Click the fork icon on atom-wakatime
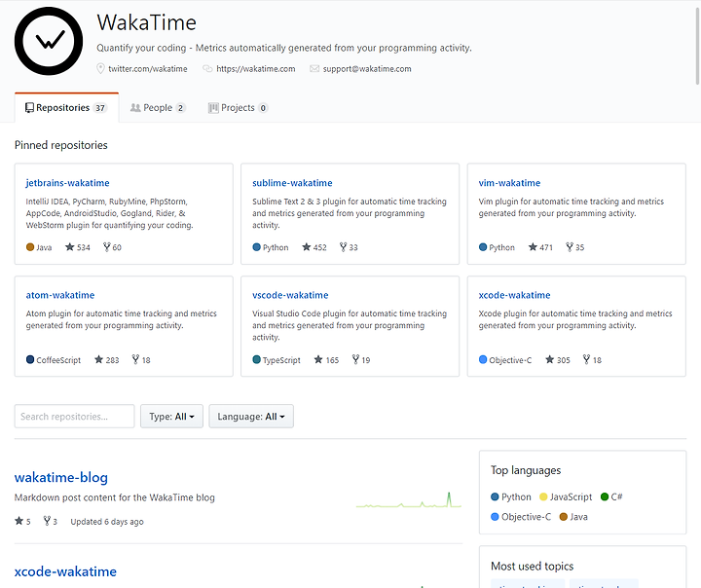This screenshot has width=701, height=588. coord(135,359)
